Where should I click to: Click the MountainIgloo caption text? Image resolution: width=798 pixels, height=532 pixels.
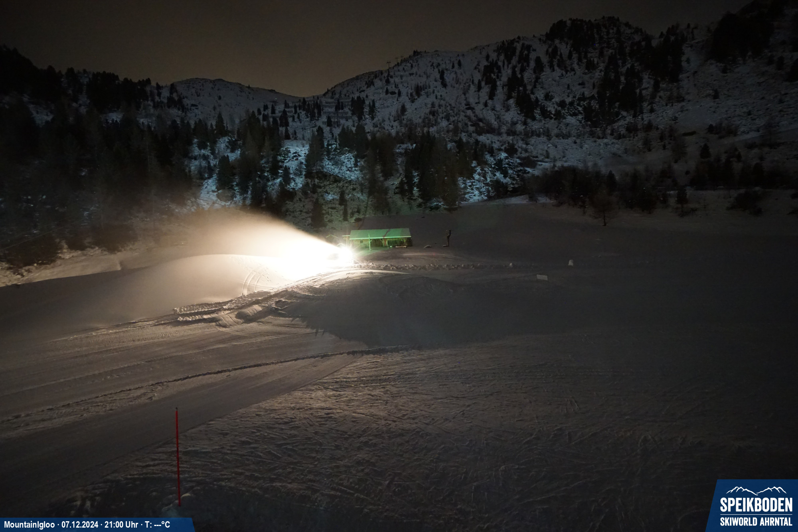point(29,524)
